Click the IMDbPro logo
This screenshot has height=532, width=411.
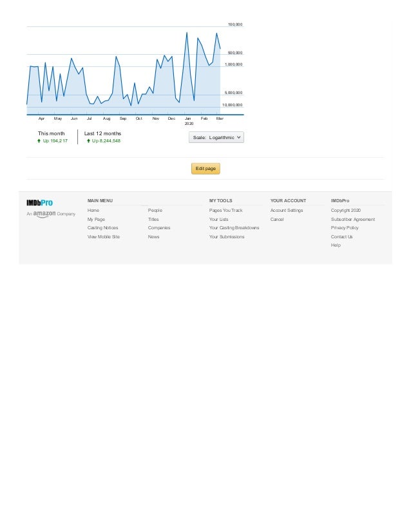click(x=40, y=203)
